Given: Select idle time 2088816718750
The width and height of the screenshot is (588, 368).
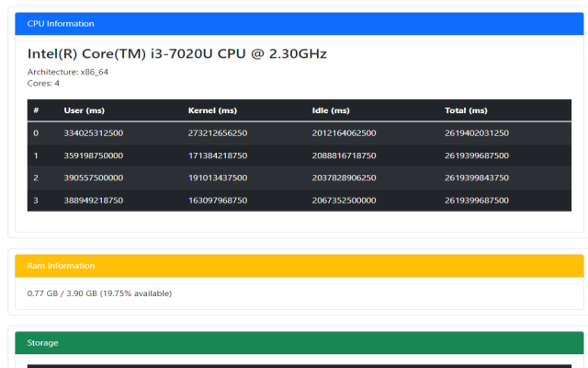Looking at the screenshot, I should tap(344, 155).
